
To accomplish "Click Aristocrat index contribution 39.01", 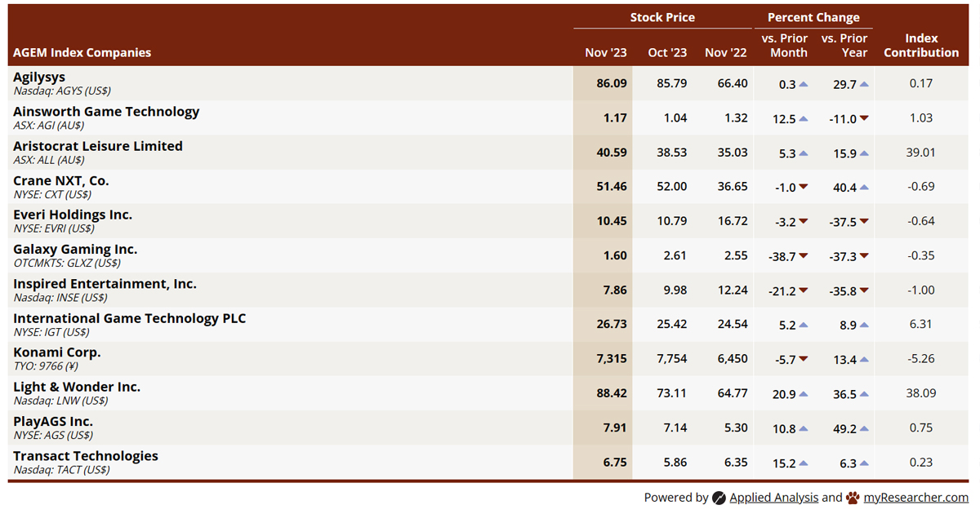I will (920, 153).
